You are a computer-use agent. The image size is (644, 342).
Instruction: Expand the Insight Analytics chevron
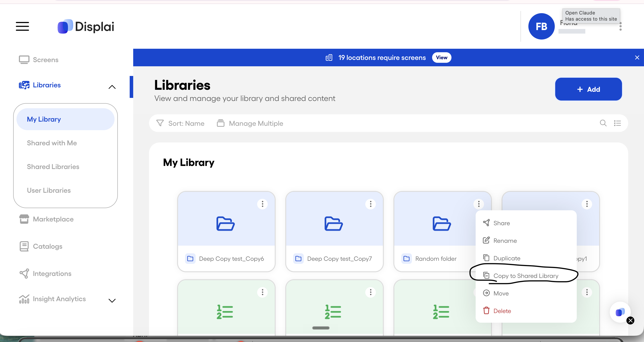coord(112,301)
